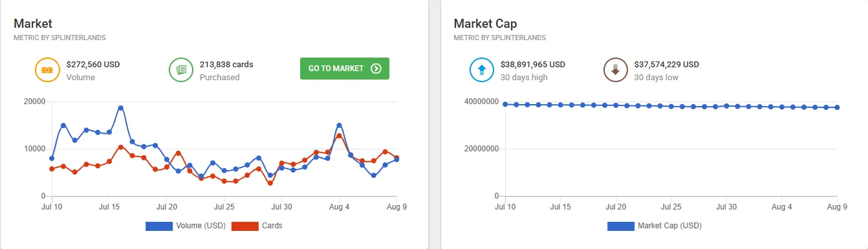Viewport: 868px width, 249px height.
Task: Select the red Cards peak at Aug 4
Action: (x=339, y=136)
